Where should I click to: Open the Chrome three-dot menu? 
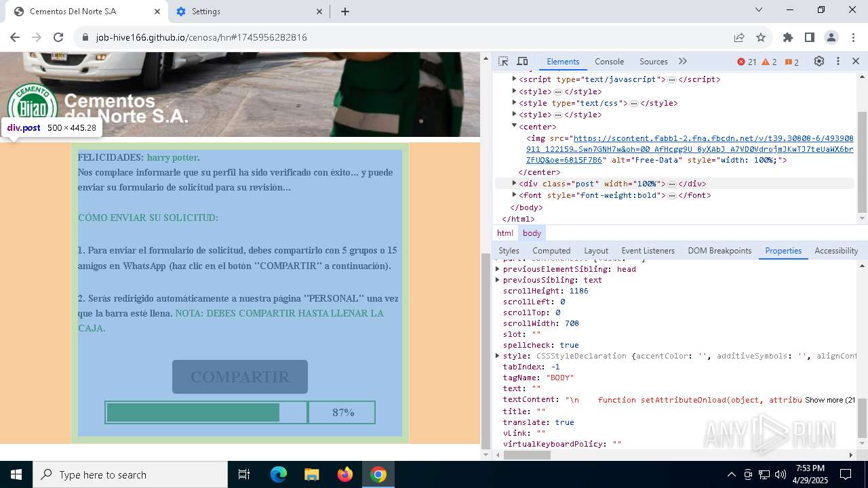[x=852, y=37]
